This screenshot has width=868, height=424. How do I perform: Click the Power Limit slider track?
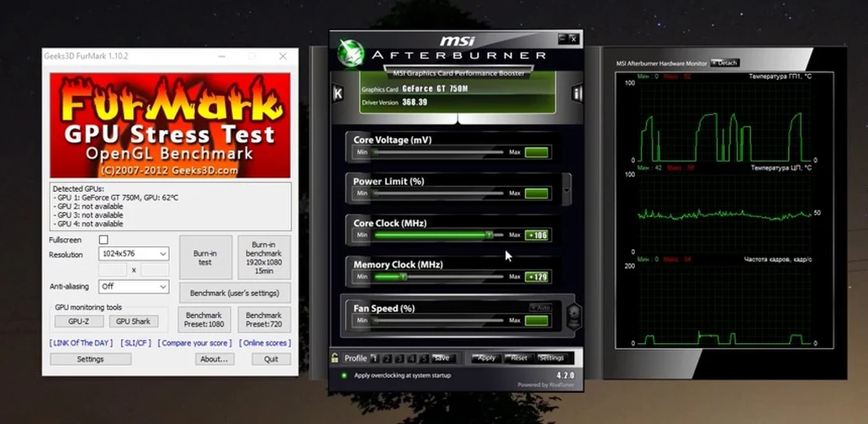[x=438, y=193]
